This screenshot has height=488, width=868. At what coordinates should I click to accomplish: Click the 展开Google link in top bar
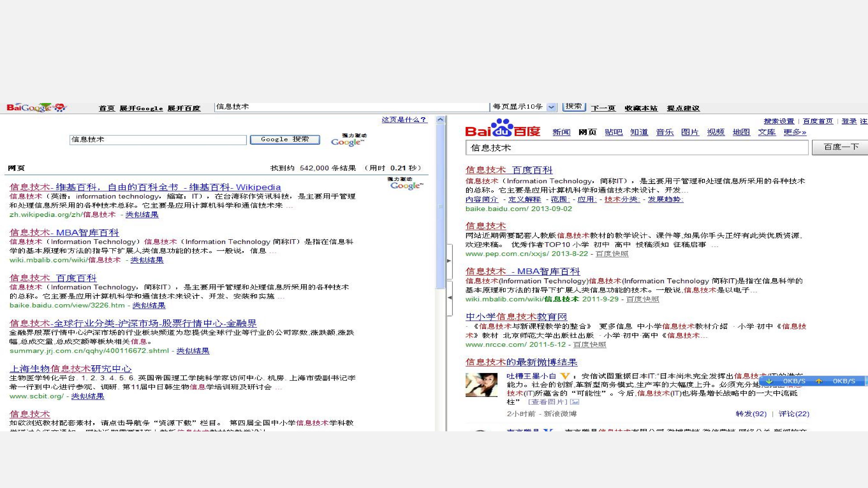141,108
